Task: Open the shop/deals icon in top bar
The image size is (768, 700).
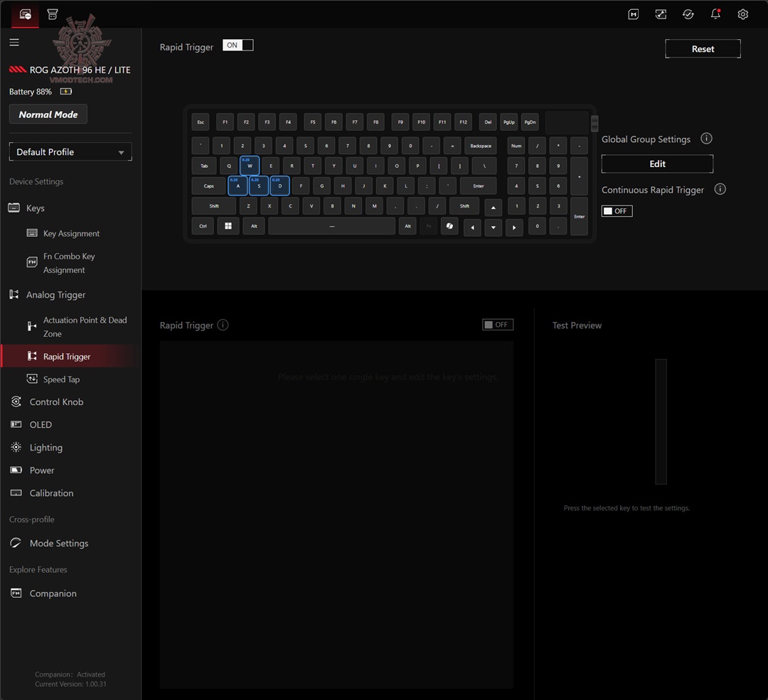Action: [x=53, y=14]
